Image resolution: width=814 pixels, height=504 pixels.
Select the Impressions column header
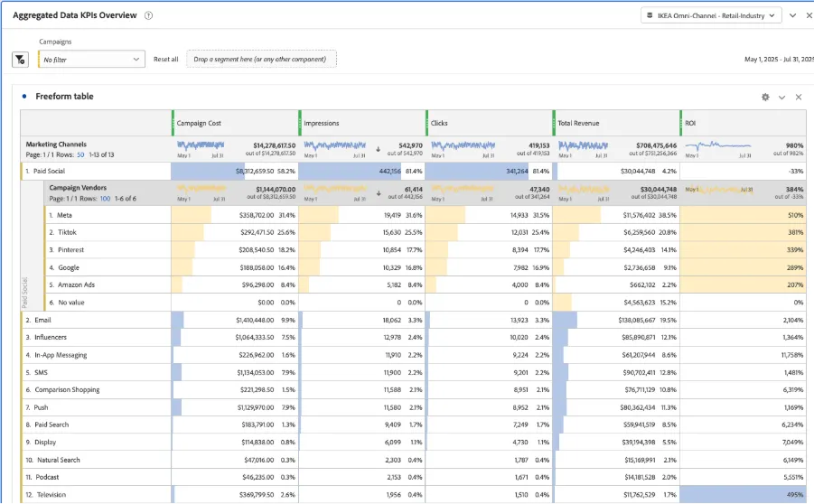tap(362, 123)
